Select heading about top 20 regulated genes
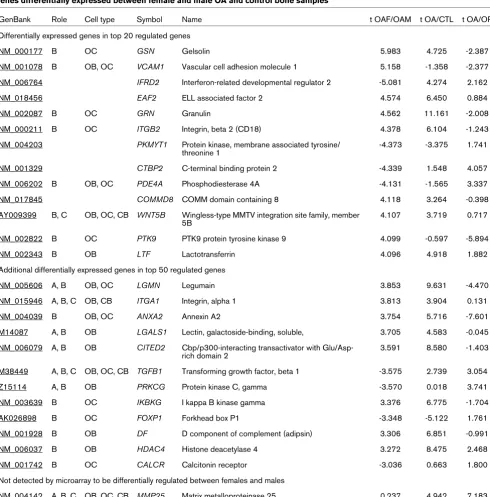490x497 pixels. [95, 36]
